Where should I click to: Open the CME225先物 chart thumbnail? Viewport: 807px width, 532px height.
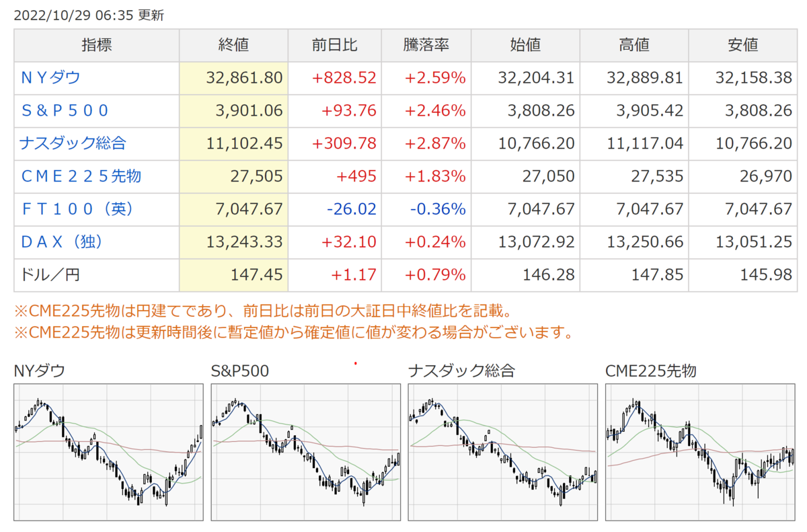coord(700,451)
